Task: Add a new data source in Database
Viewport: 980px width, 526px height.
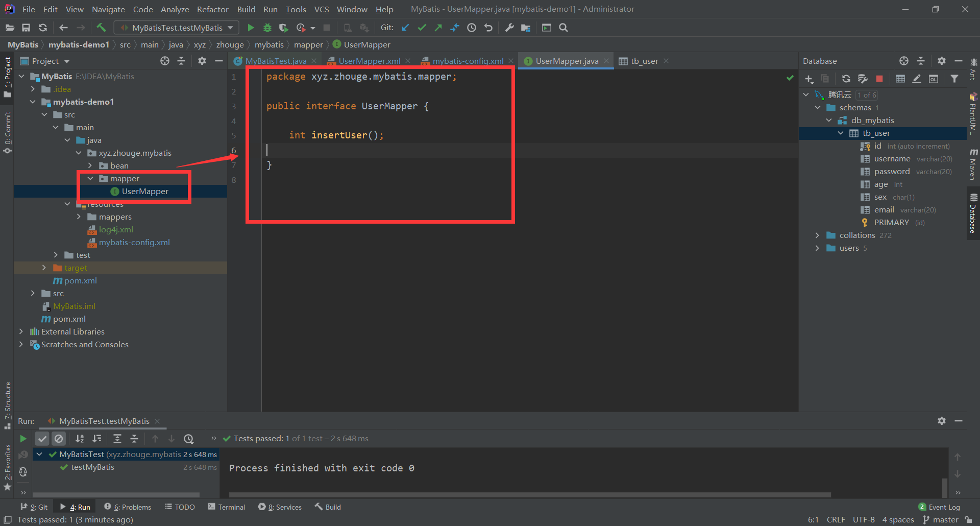Action: pyautogui.click(x=809, y=79)
